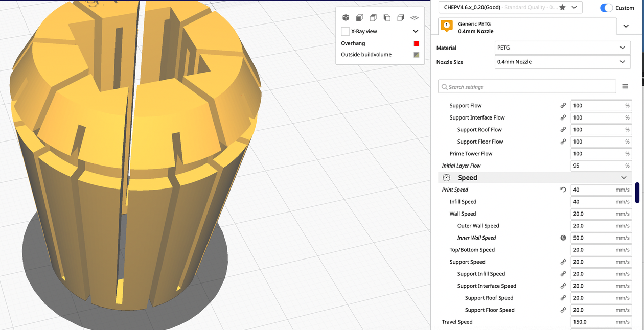Select the front view camera icon
This screenshot has width=644, height=330.
359,18
